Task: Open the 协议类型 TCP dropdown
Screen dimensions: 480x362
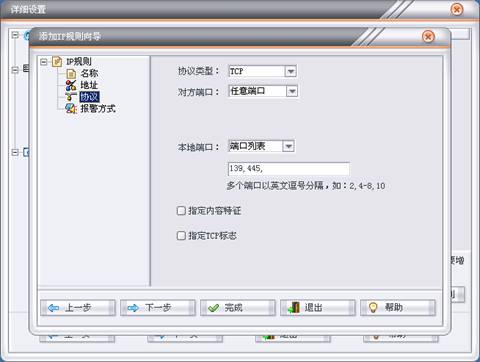Action: pyautogui.click(x=290, y=71)
